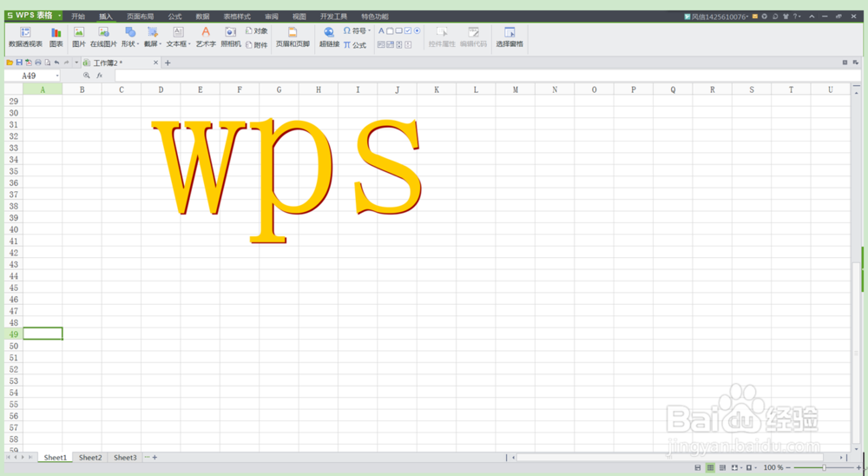868x476 pixels.
Task: Insert an option button form control
Action: [417, 31]
